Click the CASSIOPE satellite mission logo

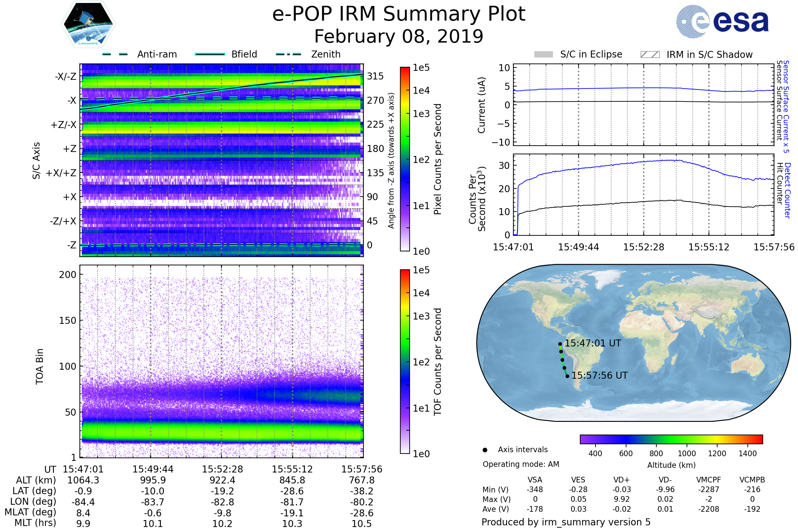click(x=88, y=24)
